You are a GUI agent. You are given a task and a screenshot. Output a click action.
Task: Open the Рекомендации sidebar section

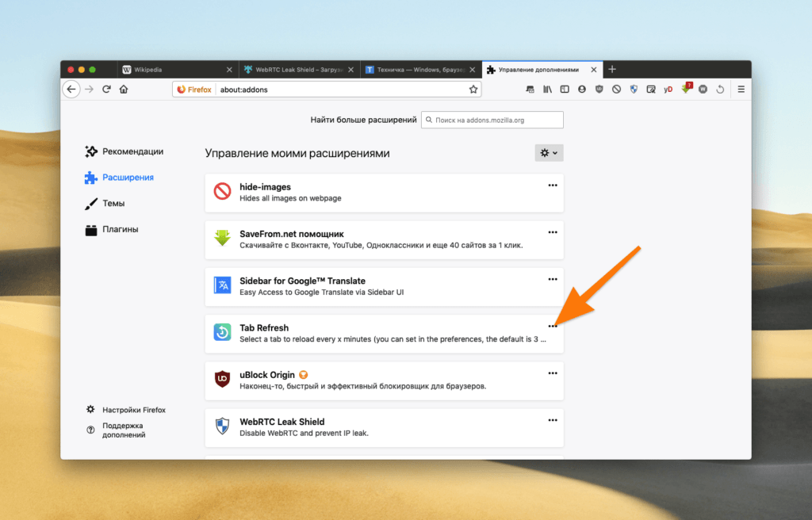pyautogui.click(x=124, y=151)
